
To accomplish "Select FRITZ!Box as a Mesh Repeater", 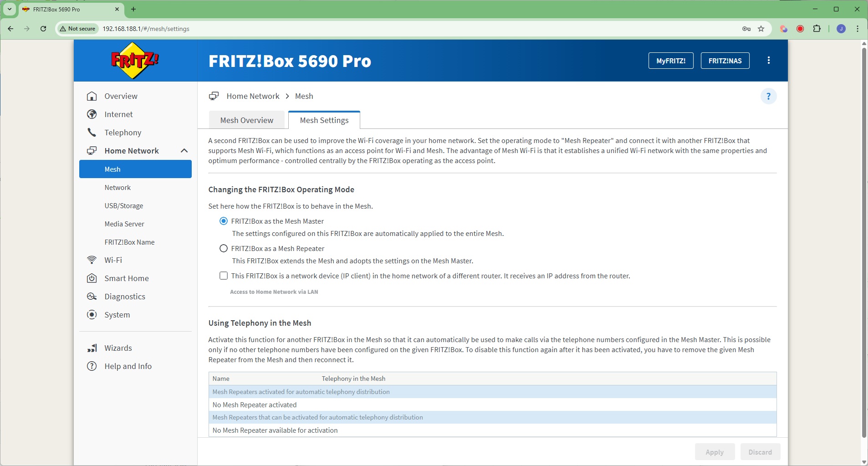I will click(x=224, y=248).
